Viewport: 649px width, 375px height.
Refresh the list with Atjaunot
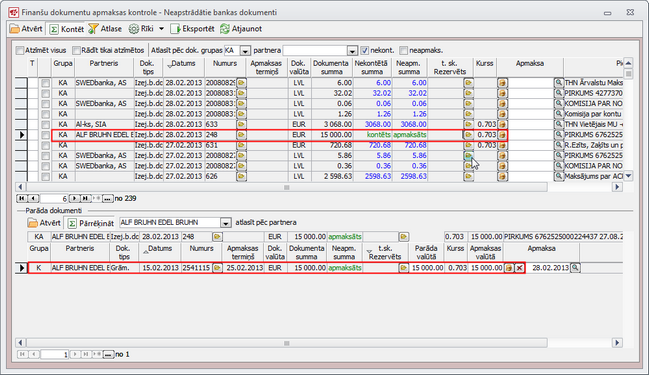(241, 29)
